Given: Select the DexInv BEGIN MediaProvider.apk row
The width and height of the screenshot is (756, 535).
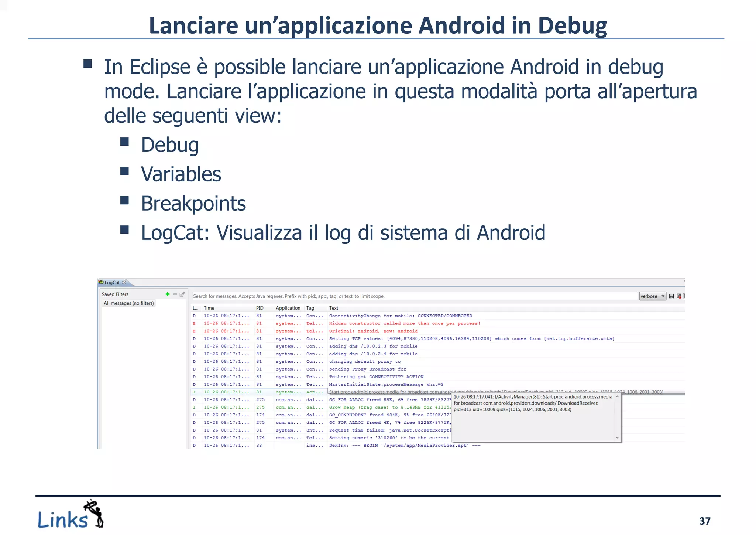Looking at the screenshot, I should 438,445.
